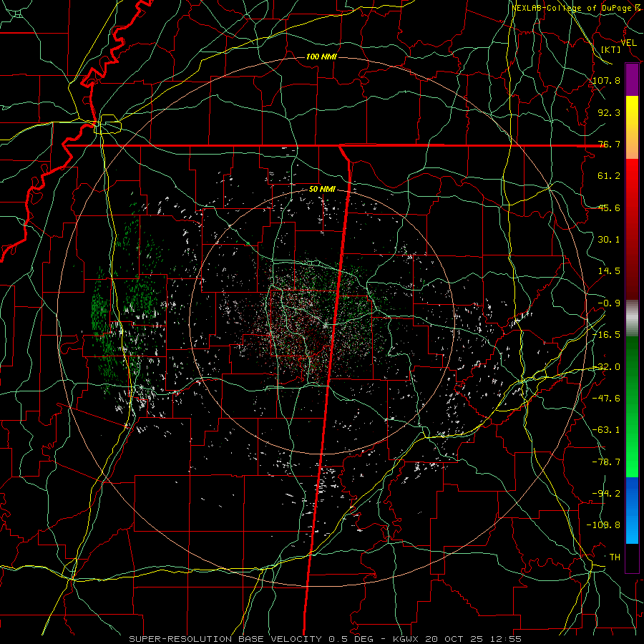Click the [KT] units label

tap(611, 49)
